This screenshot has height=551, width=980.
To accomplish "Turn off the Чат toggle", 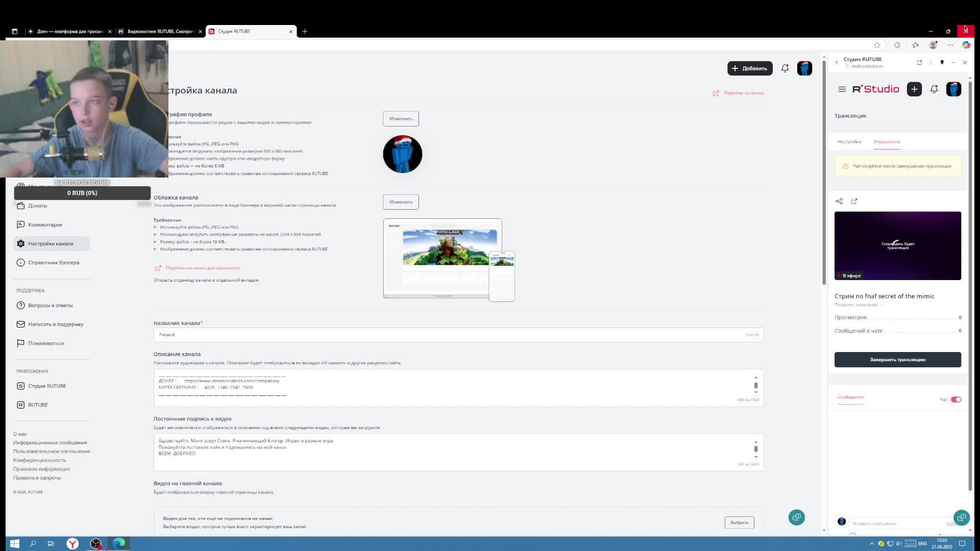I will point(956,399).
